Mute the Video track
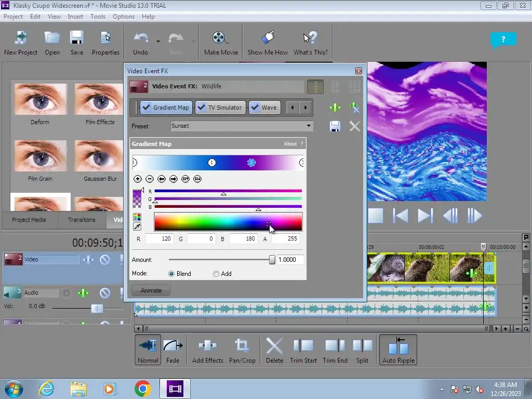The width and height of the screenshot is (532, 399). point(105,260)
